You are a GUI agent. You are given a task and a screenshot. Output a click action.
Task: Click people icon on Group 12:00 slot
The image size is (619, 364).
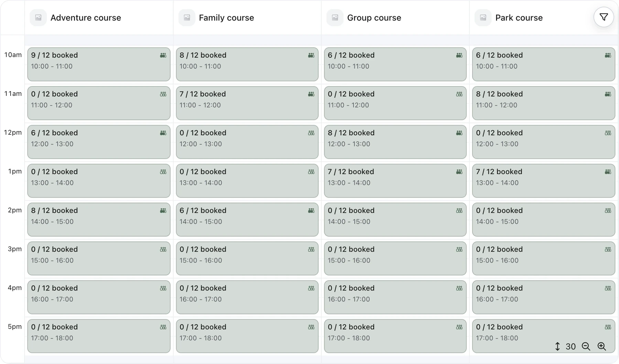[x=459, y=133]
